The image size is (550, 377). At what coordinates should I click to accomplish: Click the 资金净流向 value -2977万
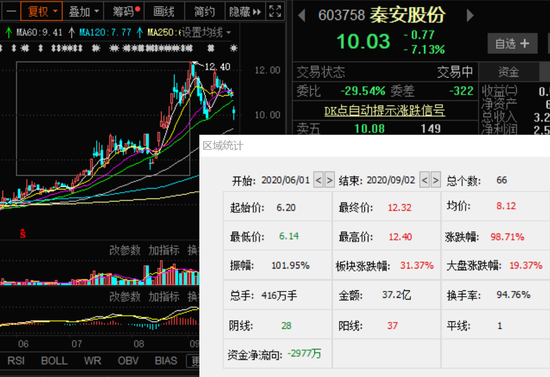tap(304, 354)
